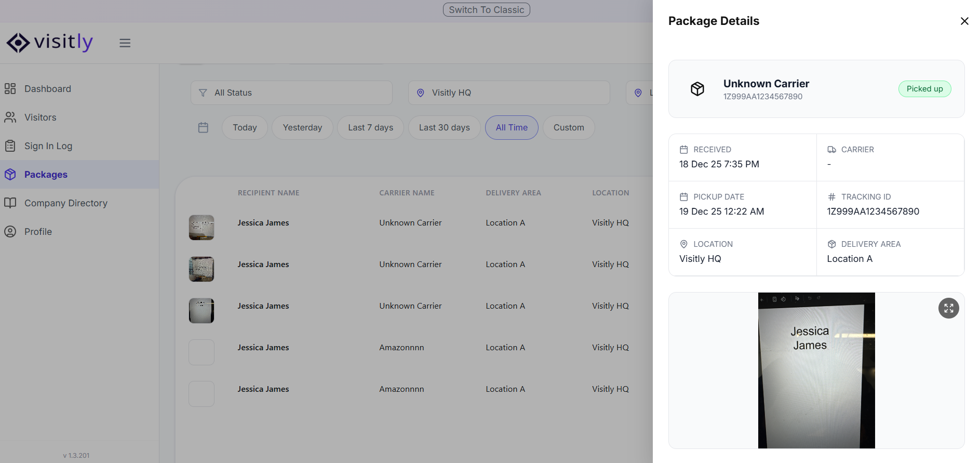
Task: Click the Carrier truck icon
Action: (x=831, y=150)
